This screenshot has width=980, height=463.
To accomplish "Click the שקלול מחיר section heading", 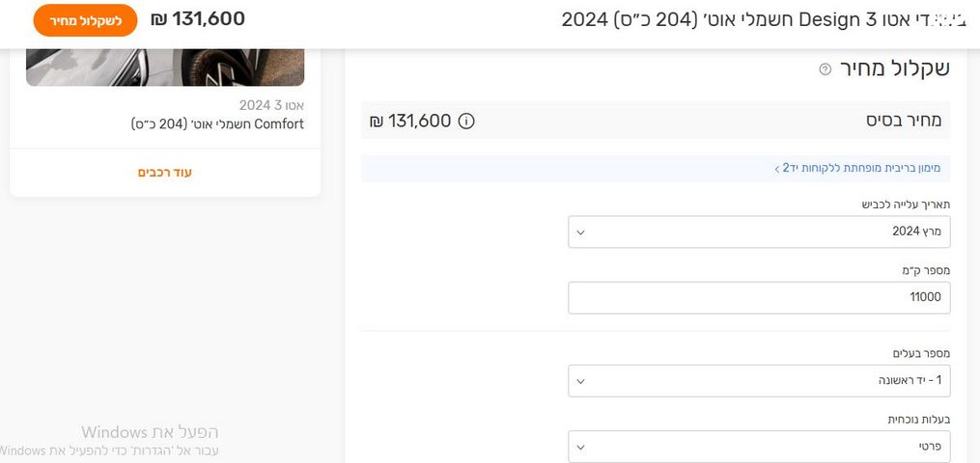I will 895,68.
